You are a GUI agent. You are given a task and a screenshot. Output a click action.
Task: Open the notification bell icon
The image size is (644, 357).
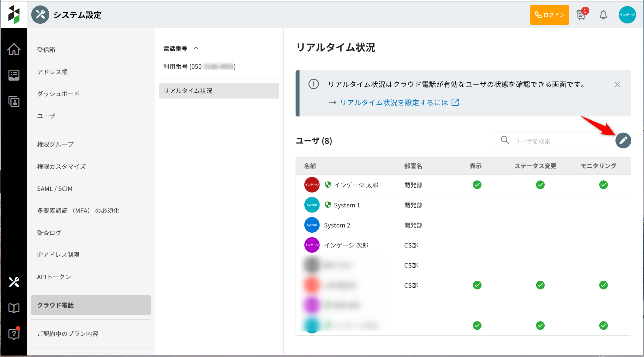pyautogui.click(x=603, y=15)
